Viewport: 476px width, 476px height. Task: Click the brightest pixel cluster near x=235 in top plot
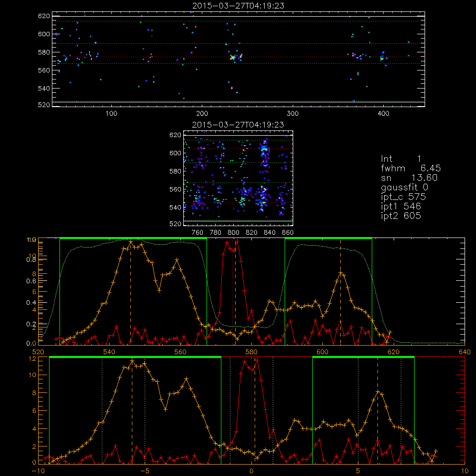pos(233,57)
